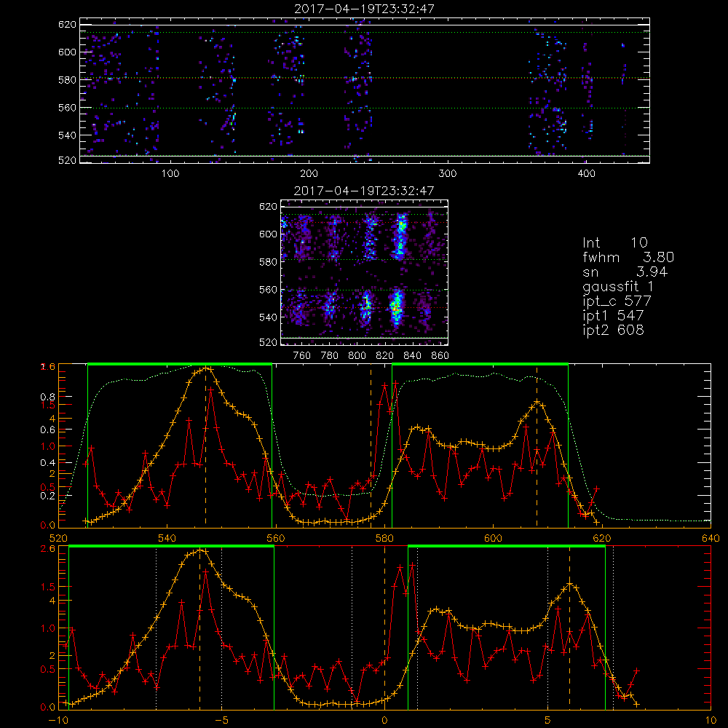Image resolution: width=728 pixels, height=728 pixels.
Task: Click the timestamp title above the wide top image
Action: pyautogui.click(x=364, y=9)
